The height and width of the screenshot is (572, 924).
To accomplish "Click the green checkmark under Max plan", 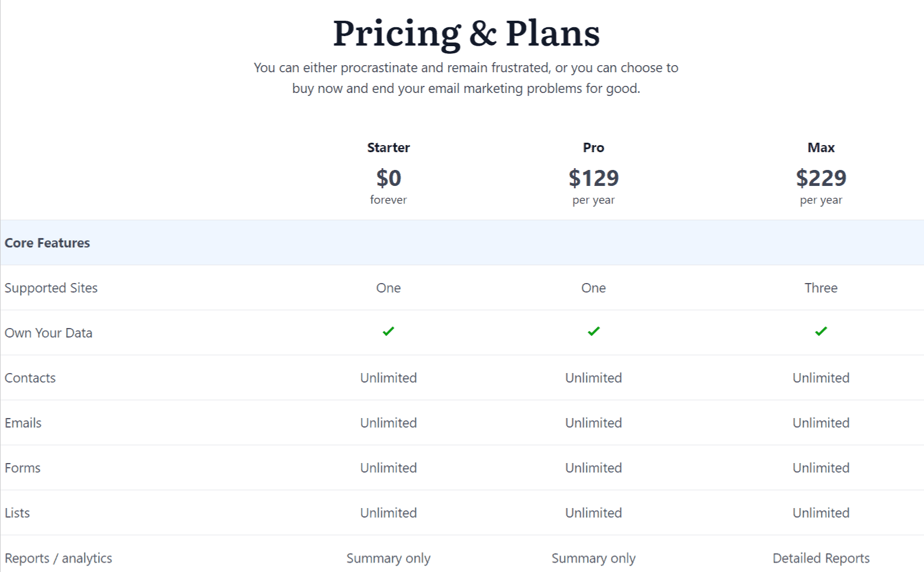I will point(821,332).
